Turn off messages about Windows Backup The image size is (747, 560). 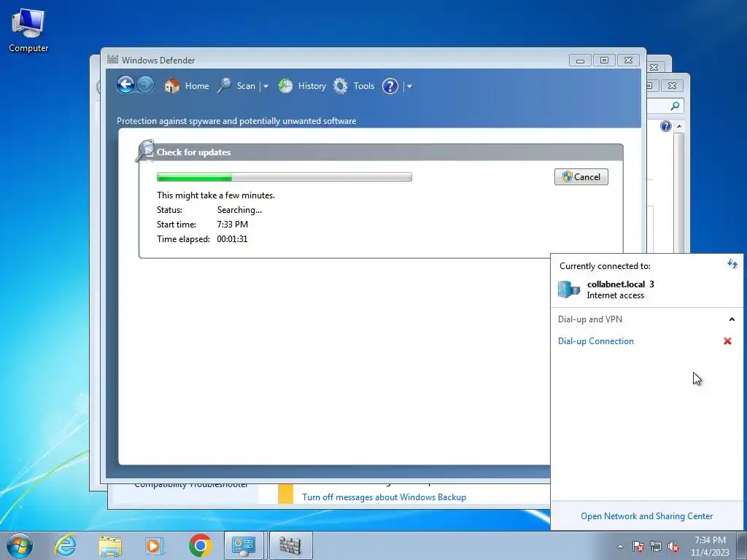384,497
